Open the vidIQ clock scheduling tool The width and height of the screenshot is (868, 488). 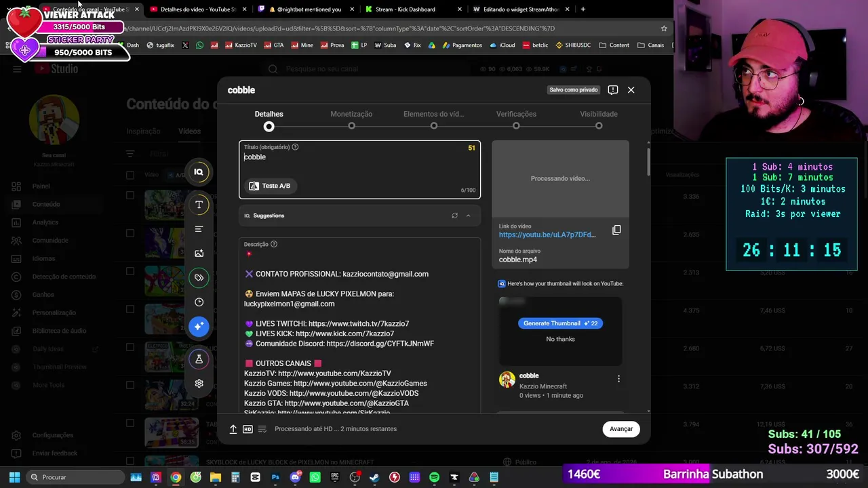pyautogui.click(x=199, y=302)
